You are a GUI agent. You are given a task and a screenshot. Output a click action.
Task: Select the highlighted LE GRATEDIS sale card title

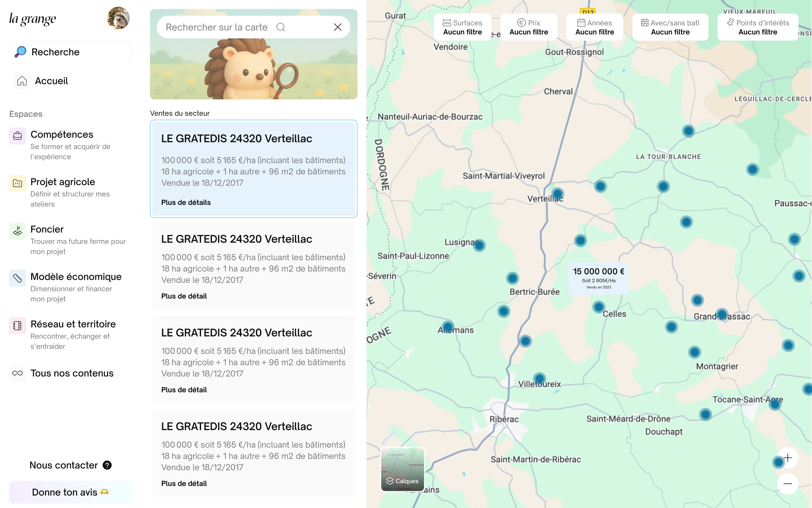(237, 139)
